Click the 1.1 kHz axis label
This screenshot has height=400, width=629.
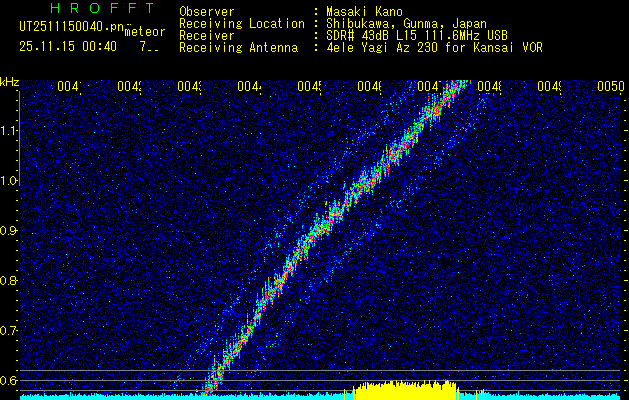9,131
